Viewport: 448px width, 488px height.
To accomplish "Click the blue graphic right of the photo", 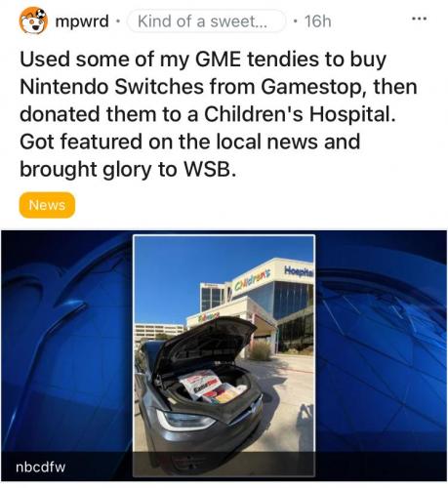I will (x=381, y=342).
